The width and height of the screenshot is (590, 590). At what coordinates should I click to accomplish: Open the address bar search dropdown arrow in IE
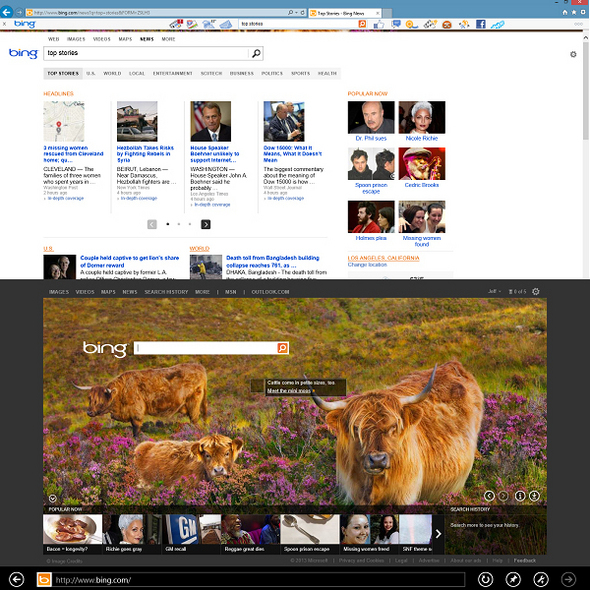[x=296, y=13]
